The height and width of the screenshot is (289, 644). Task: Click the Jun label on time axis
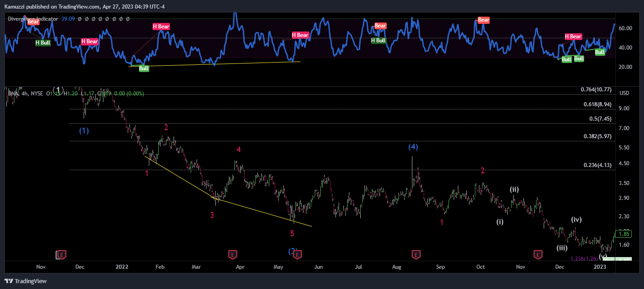click(x=318, y=267)
